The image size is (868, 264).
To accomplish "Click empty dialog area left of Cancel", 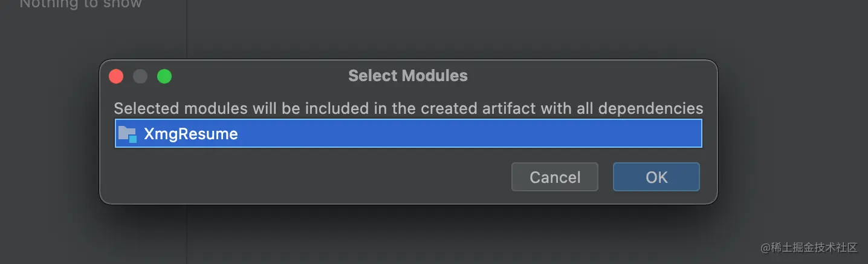I will tap(302, 177).
